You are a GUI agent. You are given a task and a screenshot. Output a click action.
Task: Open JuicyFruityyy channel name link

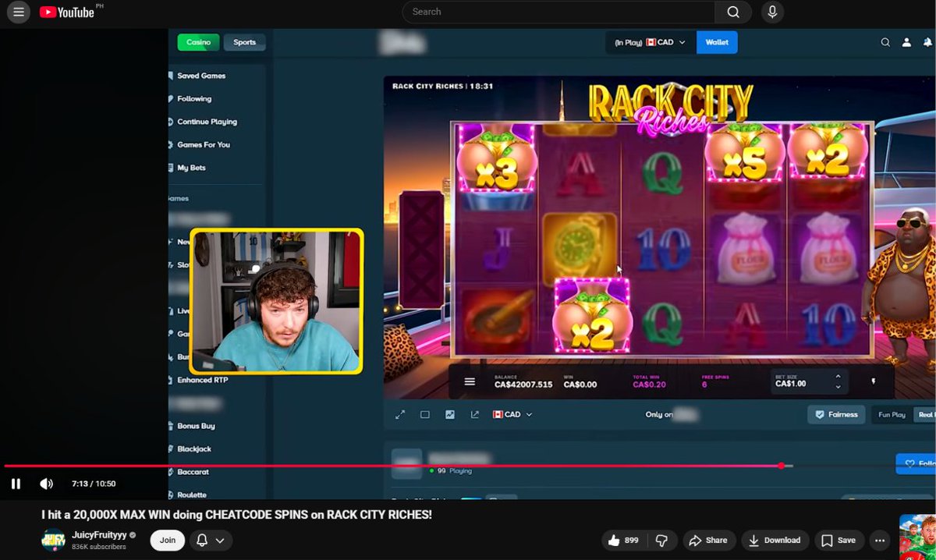coord(99,535)
